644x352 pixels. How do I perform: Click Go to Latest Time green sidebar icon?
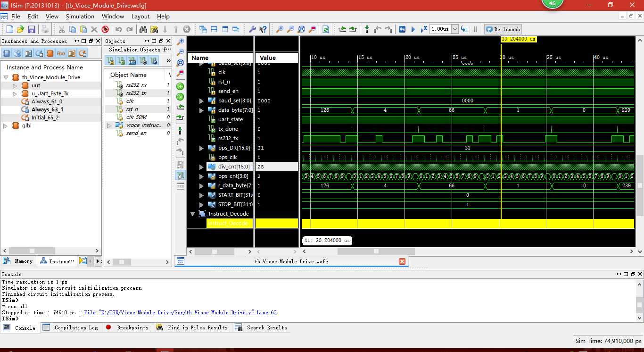tap(180, 97)
